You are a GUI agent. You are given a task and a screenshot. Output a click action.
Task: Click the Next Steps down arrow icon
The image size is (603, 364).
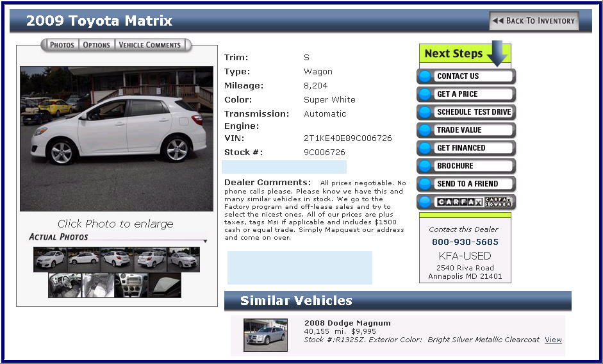pyautogui.click(x=497, y=53)
